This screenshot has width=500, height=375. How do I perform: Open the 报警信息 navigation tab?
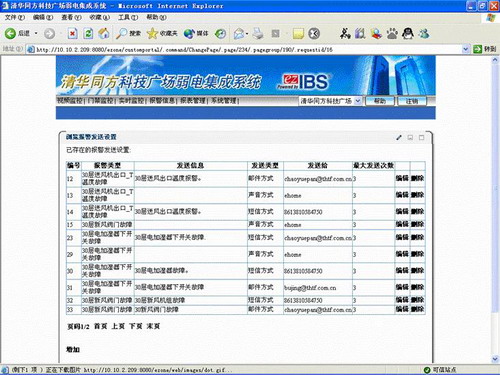162,101
